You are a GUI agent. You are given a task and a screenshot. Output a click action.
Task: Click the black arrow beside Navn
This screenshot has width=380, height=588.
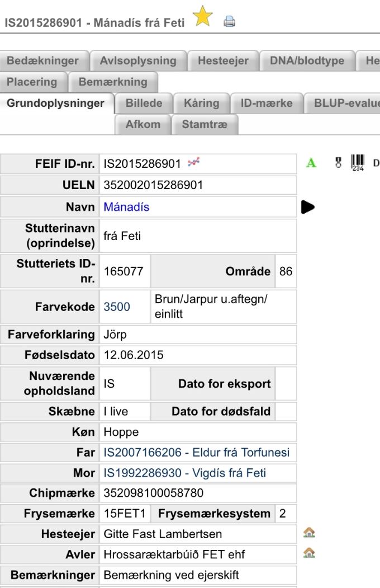(x=307, y=207)
